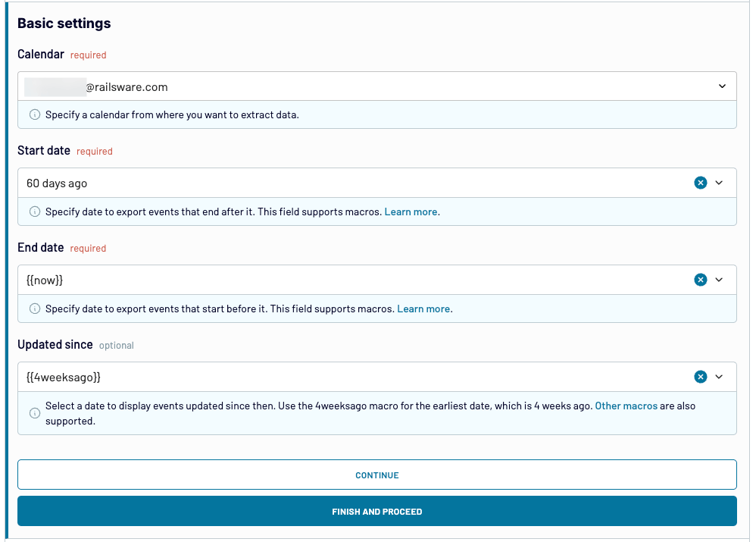
Task: Open Learn more link under End date
Action: tap(423, 309)
